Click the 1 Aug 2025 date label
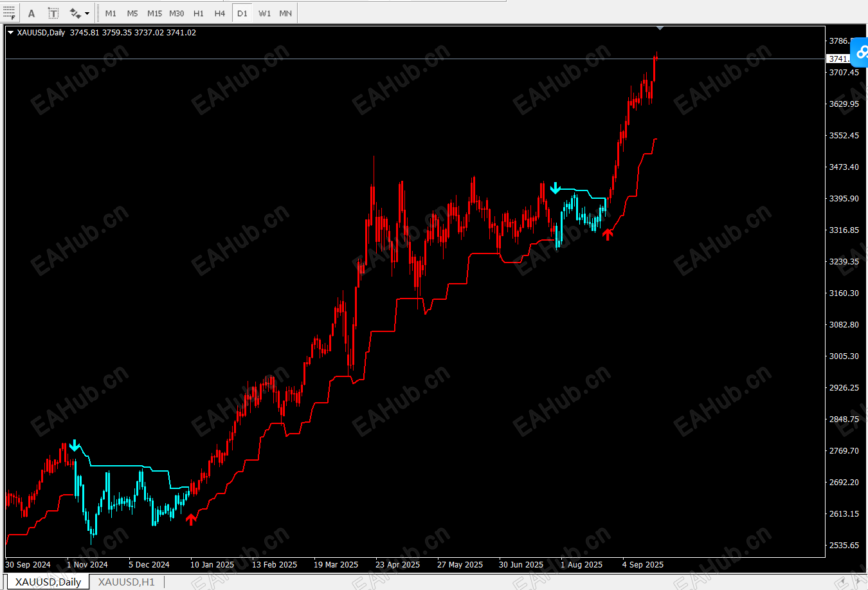 pyautogui.click(x=581, y=564)
